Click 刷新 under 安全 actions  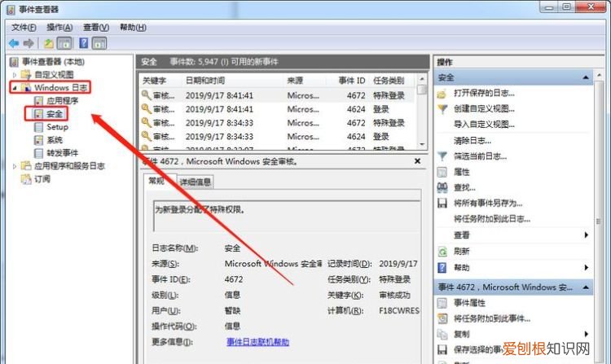click(x=461, y=252)
